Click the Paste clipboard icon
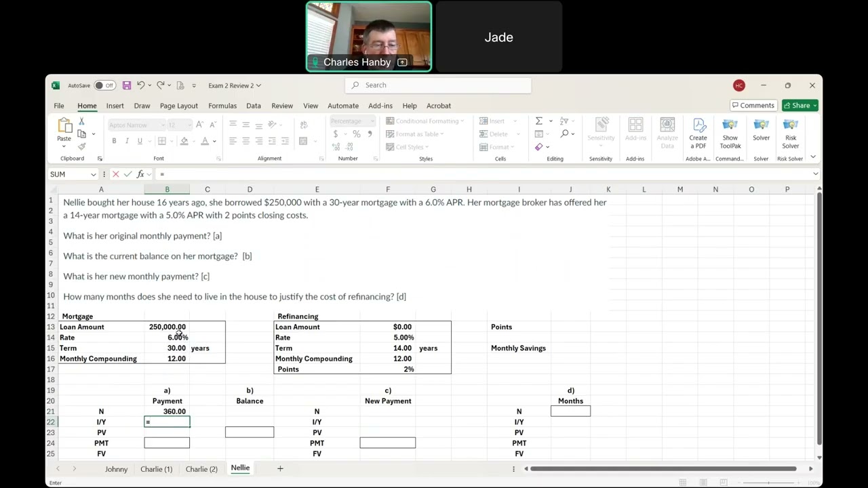Viewport: 868px width, 488px height. coord(64,126)
